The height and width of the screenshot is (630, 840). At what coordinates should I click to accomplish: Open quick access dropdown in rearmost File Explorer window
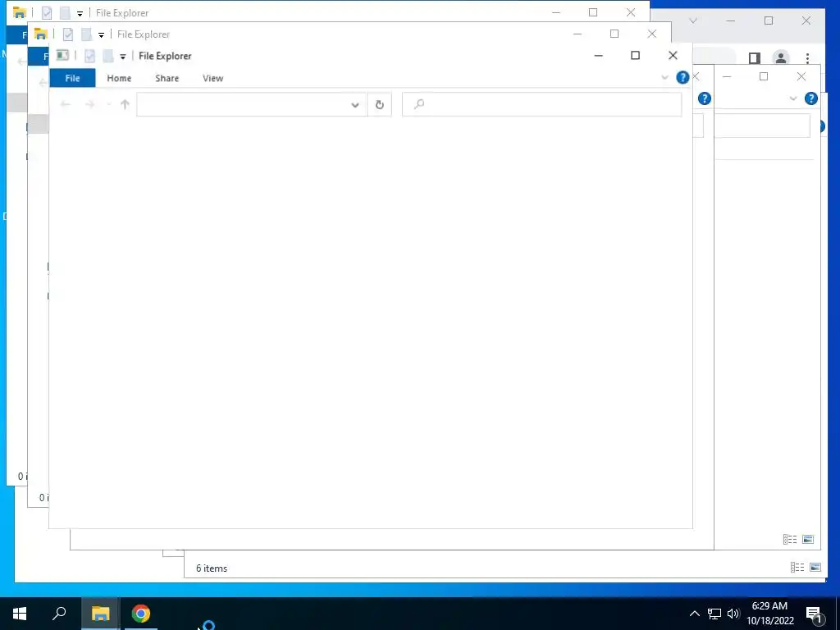80,13
